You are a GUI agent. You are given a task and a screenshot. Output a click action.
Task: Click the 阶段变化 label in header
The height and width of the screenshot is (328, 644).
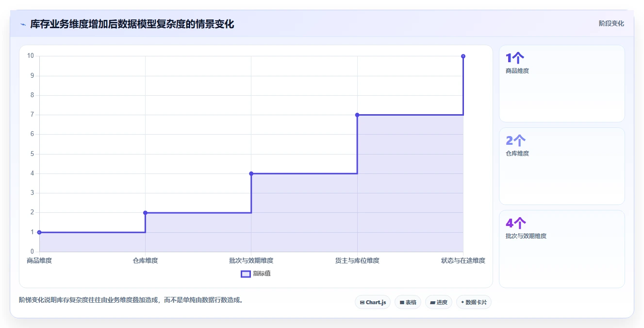tap(611, 23)
